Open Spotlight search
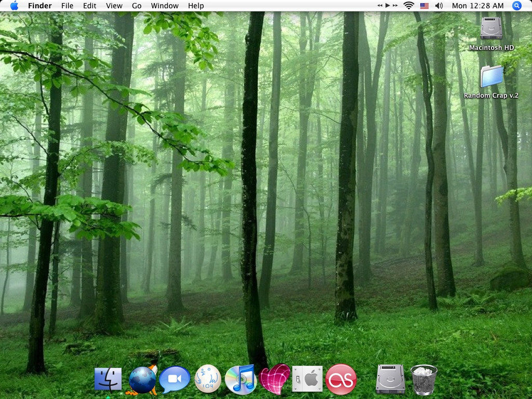The image size is (532, 399). coord(517,5)
